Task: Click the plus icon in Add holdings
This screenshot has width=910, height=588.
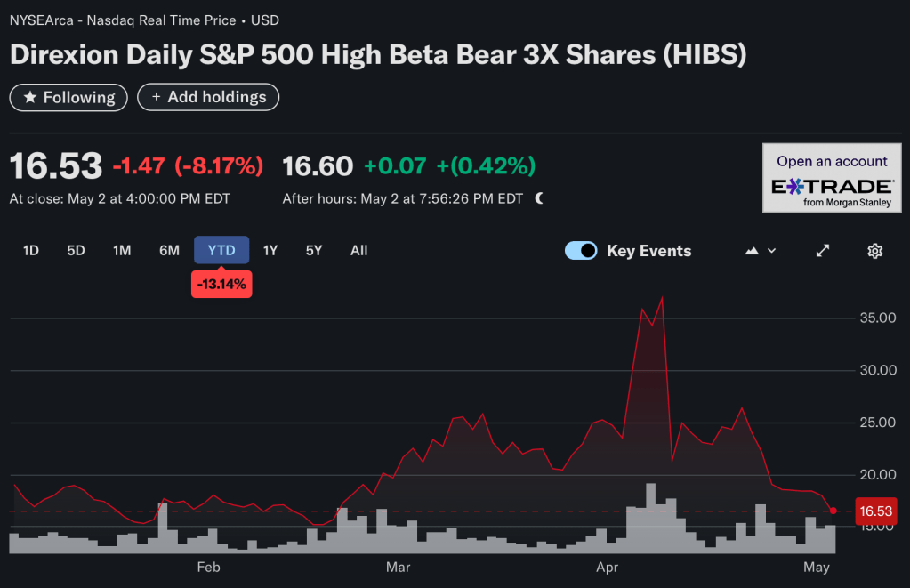Action: (x=156, y=97)
